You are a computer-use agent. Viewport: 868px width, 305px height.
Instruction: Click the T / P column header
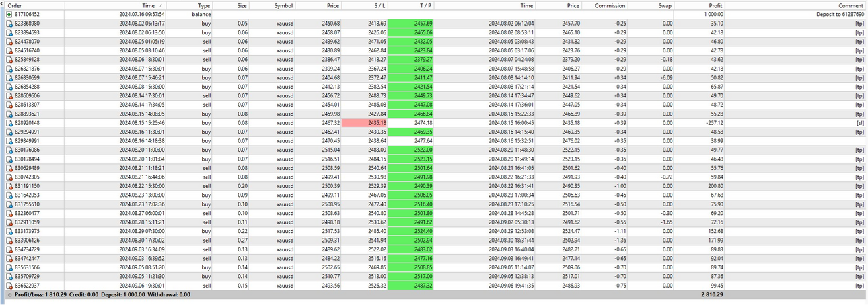click(x=410, y=5)
